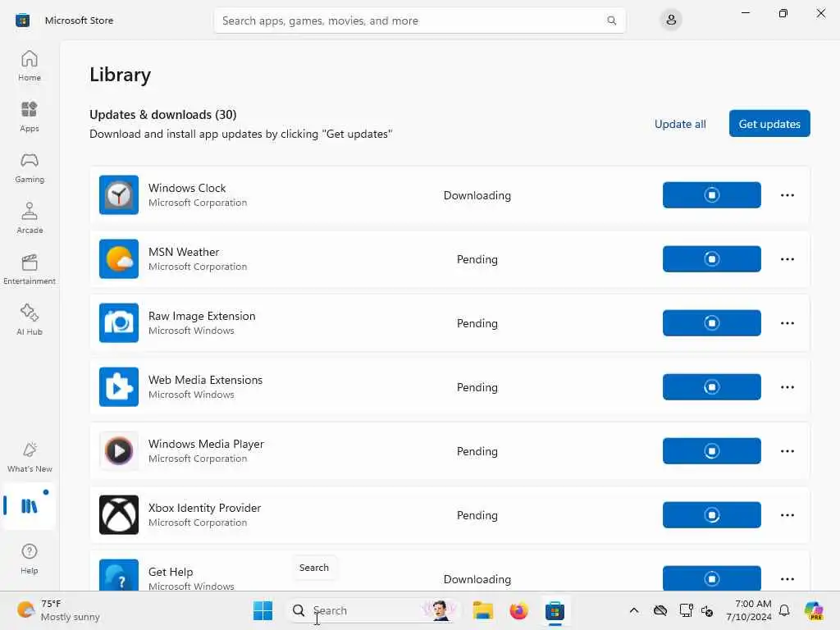Open the Windows Start menu
Viewport: 840px width, 630px height.
(262, 610)
